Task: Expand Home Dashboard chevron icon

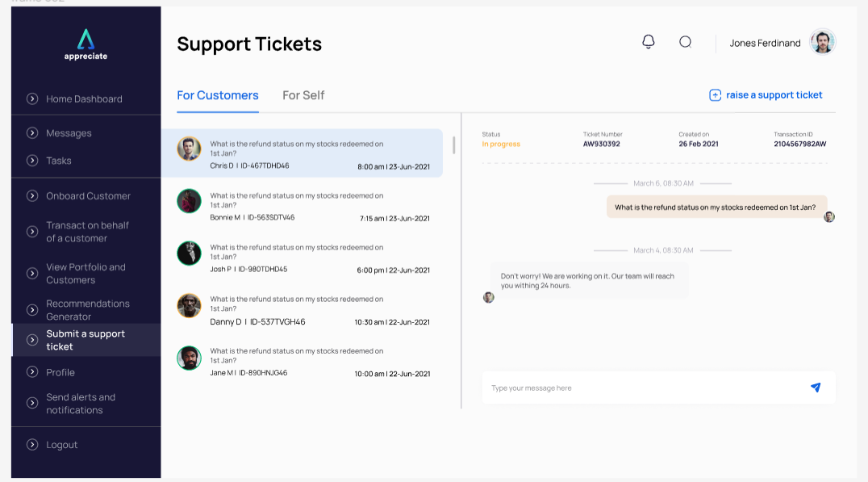Action: (x=32, y=98)
